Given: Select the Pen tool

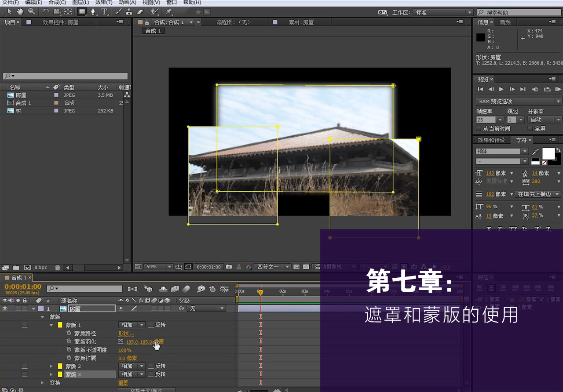Looking at the screenshot, I should [93, 12].
